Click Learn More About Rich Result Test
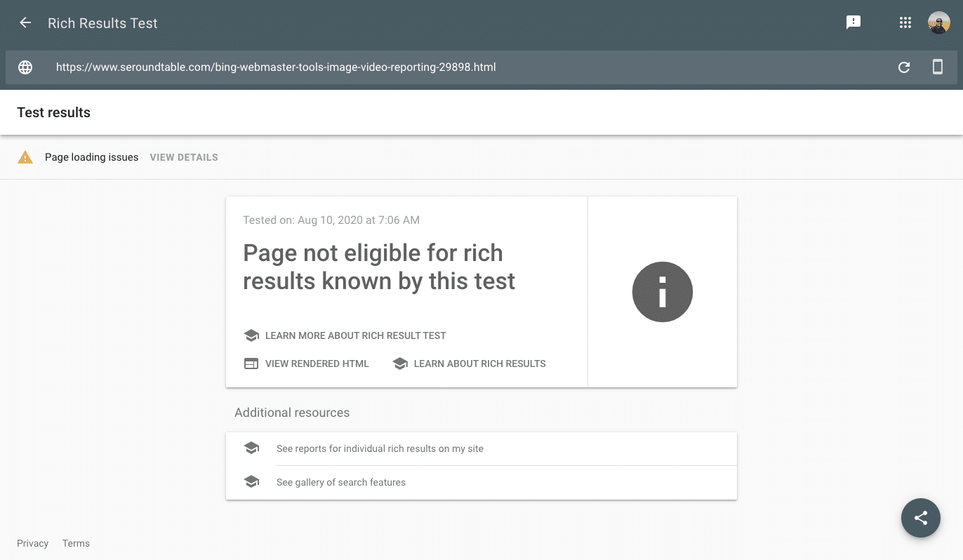Viewport: 963px width, 560px height. click(355, 335)
